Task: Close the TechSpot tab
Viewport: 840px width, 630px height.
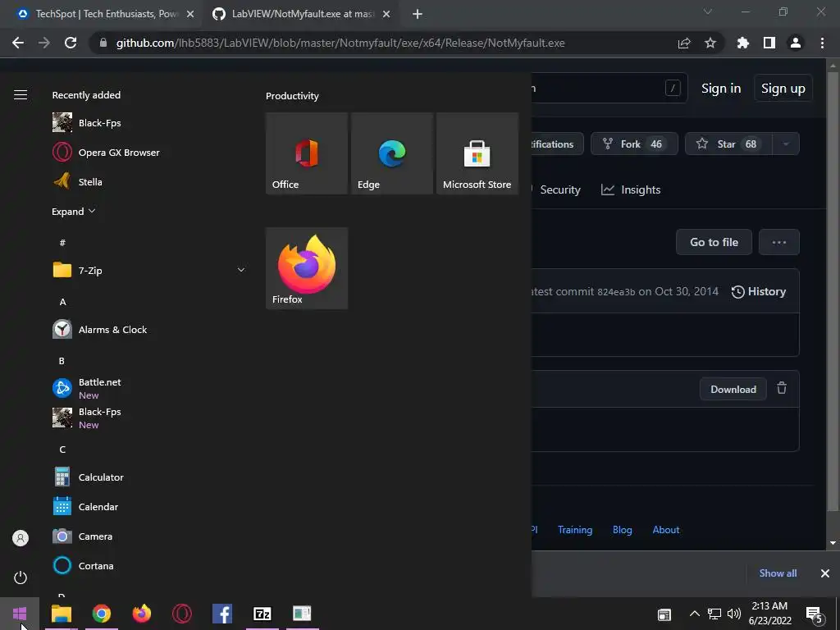Action: click(x=190, y=14)
